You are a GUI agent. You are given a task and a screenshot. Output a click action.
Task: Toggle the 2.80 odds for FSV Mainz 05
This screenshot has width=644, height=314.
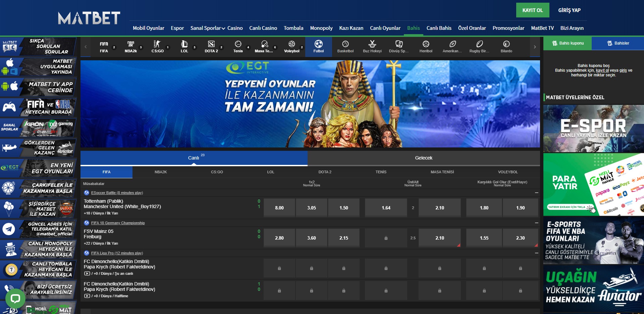[x=279, y=238]
